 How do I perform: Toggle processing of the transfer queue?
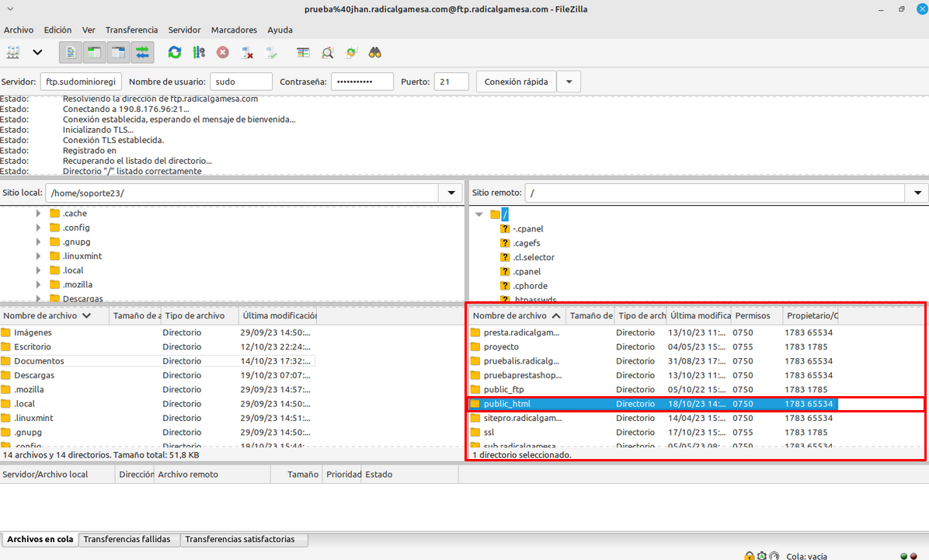click(x=199, y=53)
